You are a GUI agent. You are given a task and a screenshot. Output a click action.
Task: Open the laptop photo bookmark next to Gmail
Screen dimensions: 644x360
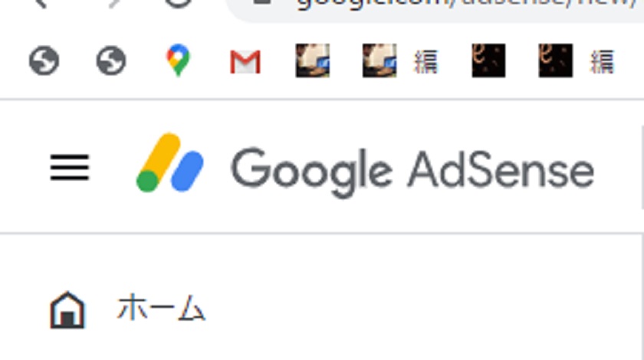(x=313, y=61)
